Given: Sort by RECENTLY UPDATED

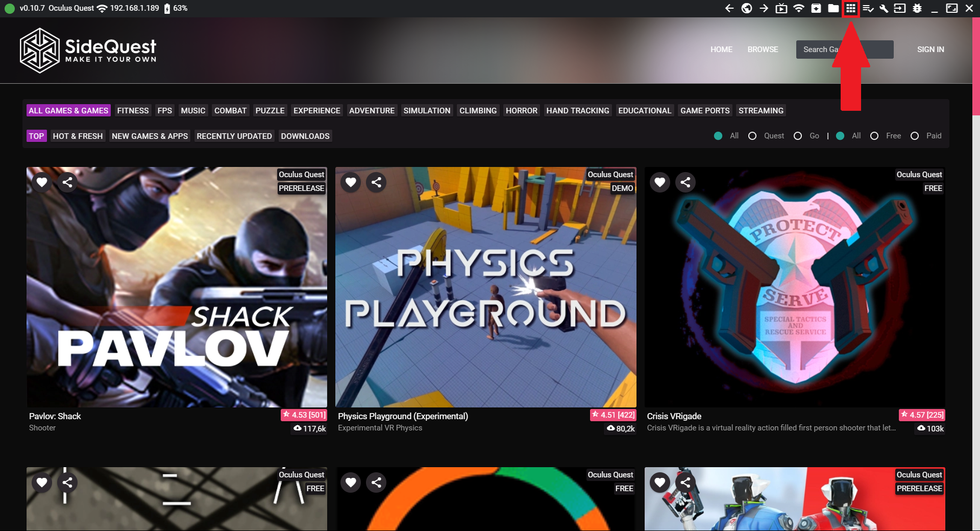Looking at the screenshot, I should click(x=234, y=136).
